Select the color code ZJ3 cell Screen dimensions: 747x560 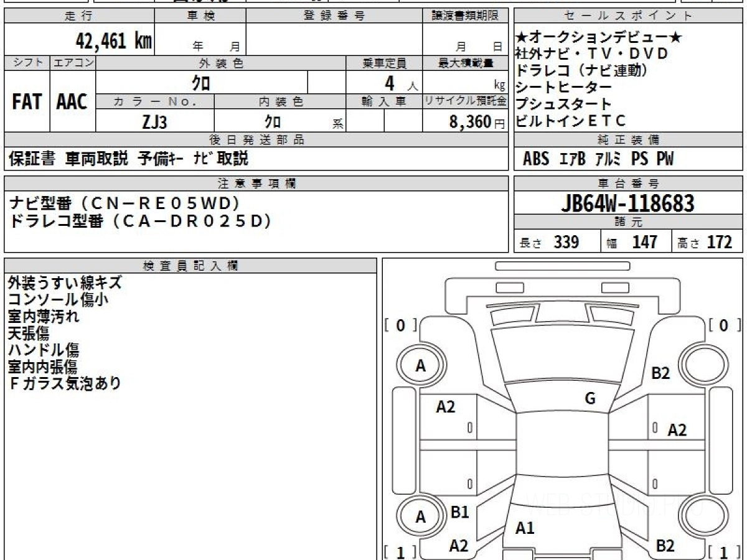click(155, 121)
